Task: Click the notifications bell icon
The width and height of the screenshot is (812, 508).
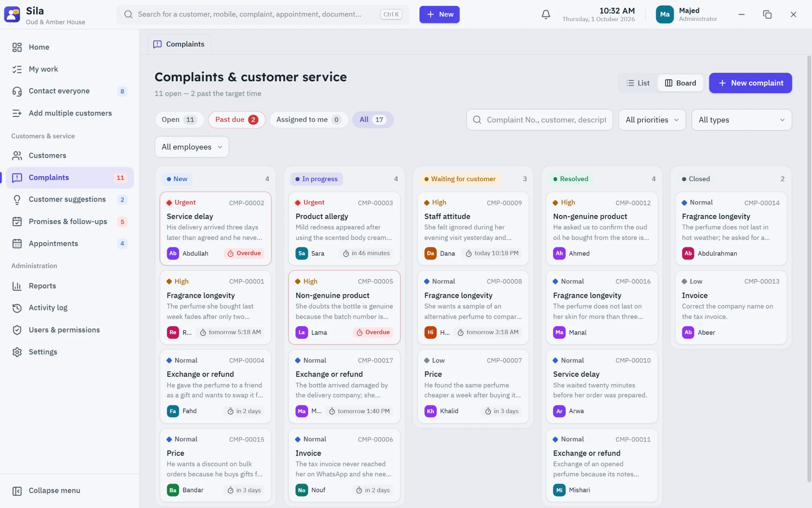Action: coord(546,14)
